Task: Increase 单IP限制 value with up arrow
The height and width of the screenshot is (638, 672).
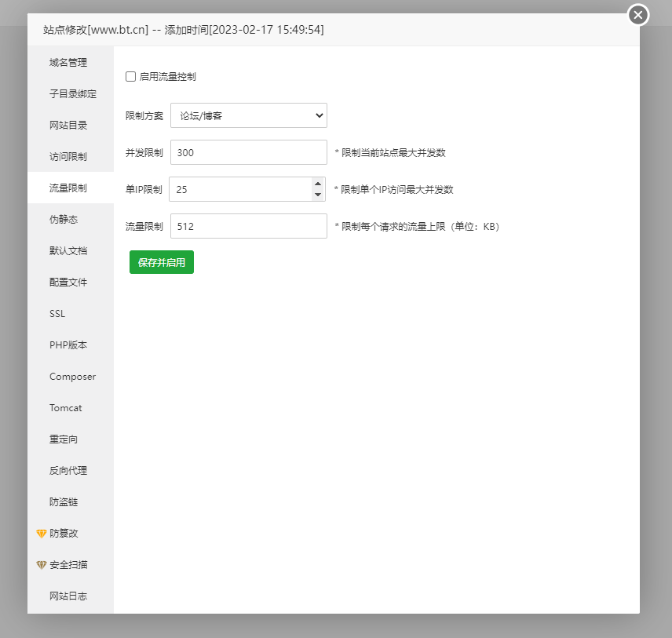Action: click(318, 184)
